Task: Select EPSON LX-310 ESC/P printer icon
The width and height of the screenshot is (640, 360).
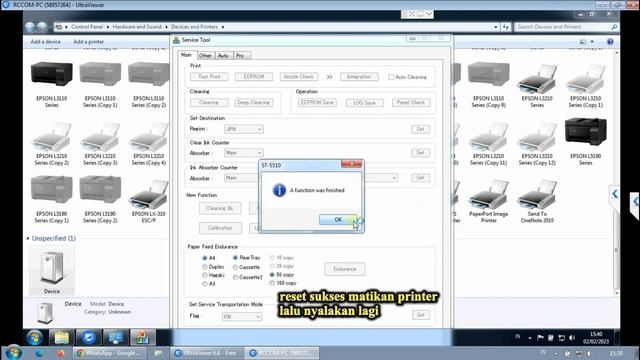Action: tap(149, 194)
